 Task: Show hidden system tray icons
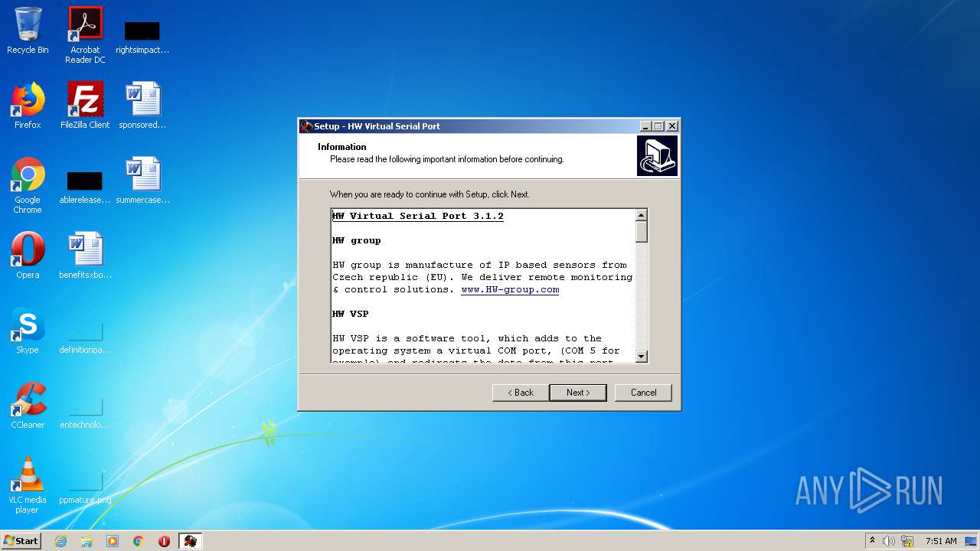(872, 541)
